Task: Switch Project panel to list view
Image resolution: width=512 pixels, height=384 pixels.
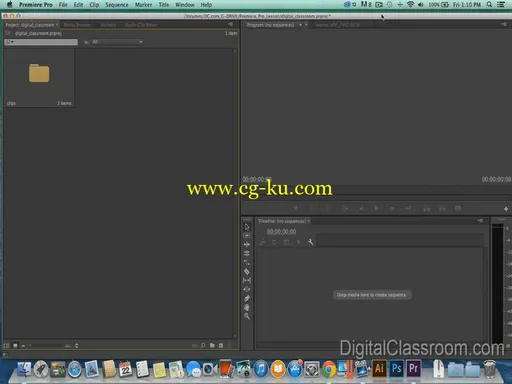Action: [6, 346]
